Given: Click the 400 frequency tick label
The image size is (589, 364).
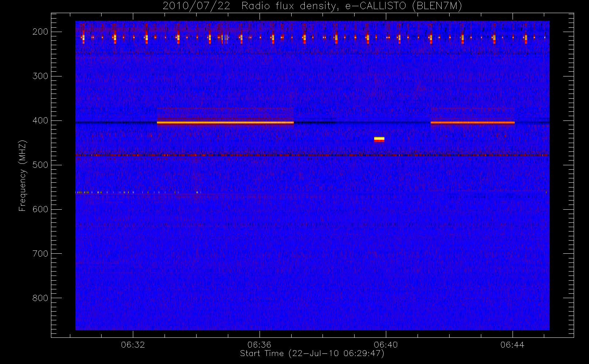Looking at the screenshot, I should tap(40, 120).
